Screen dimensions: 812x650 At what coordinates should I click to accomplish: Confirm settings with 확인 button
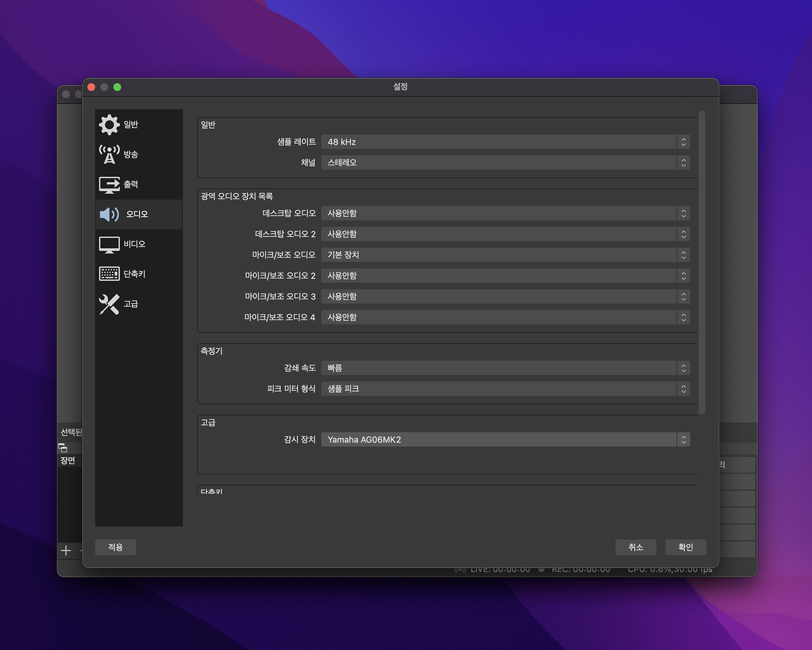[685, 547]
